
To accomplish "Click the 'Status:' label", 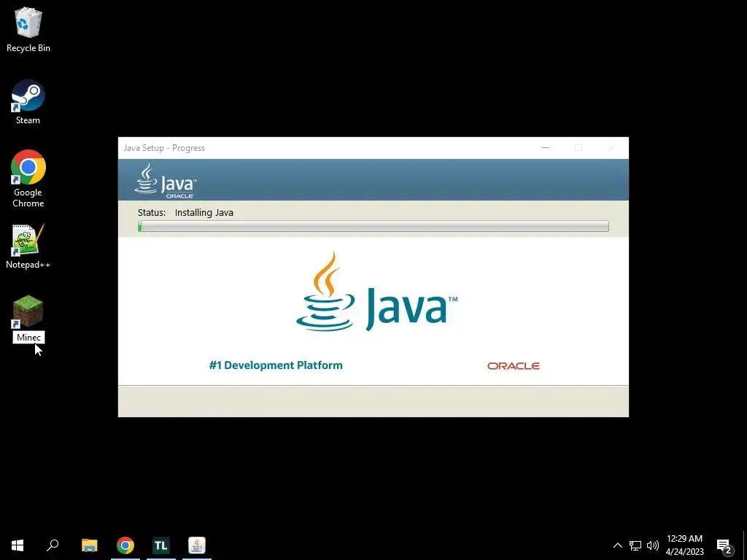I will tap(152, 213).
